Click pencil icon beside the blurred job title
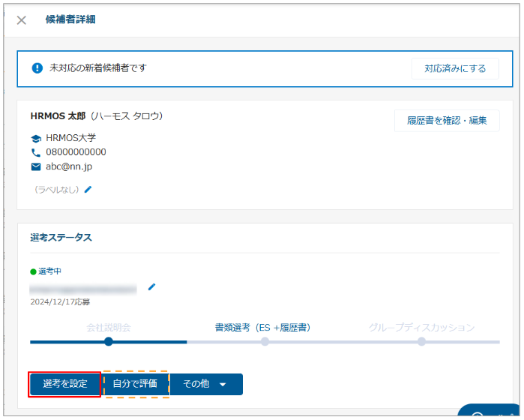The image size is (524, 420). 151,286
